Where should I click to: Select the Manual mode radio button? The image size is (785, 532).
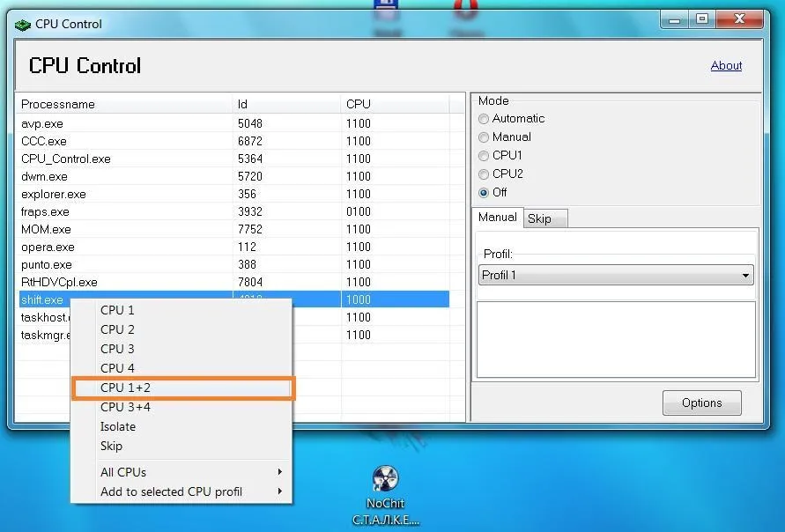pyautogui.click(x=483, y=137)
